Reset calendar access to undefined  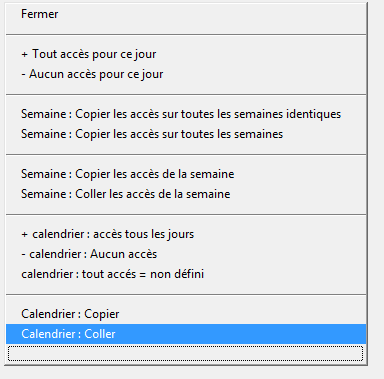point(186,274)
